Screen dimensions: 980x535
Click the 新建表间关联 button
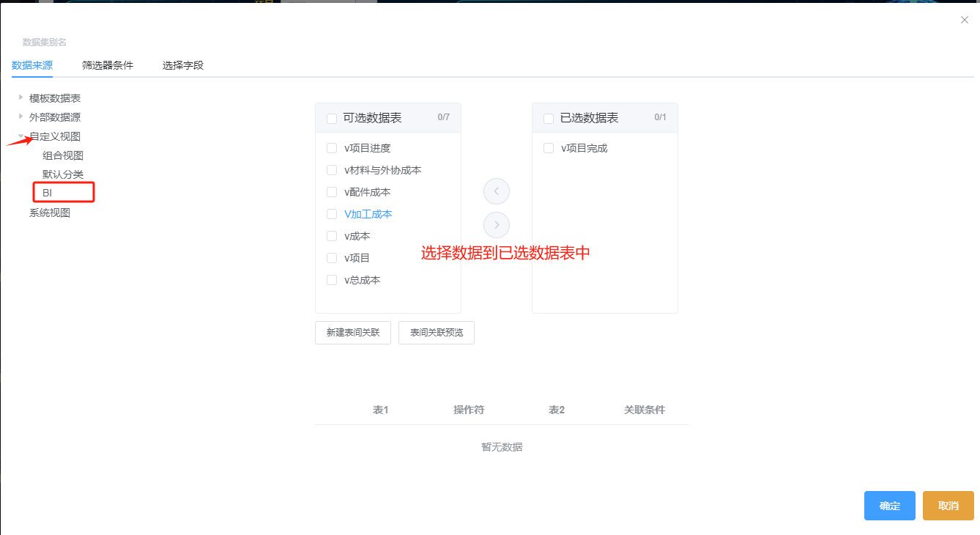[353, 333]
